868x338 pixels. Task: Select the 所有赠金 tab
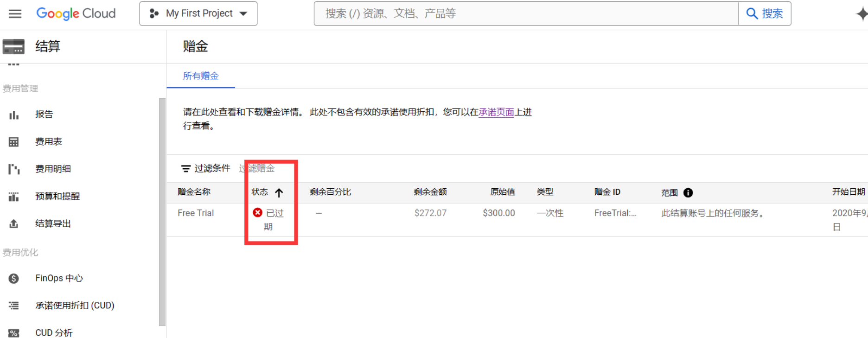[x=201, y=76]
